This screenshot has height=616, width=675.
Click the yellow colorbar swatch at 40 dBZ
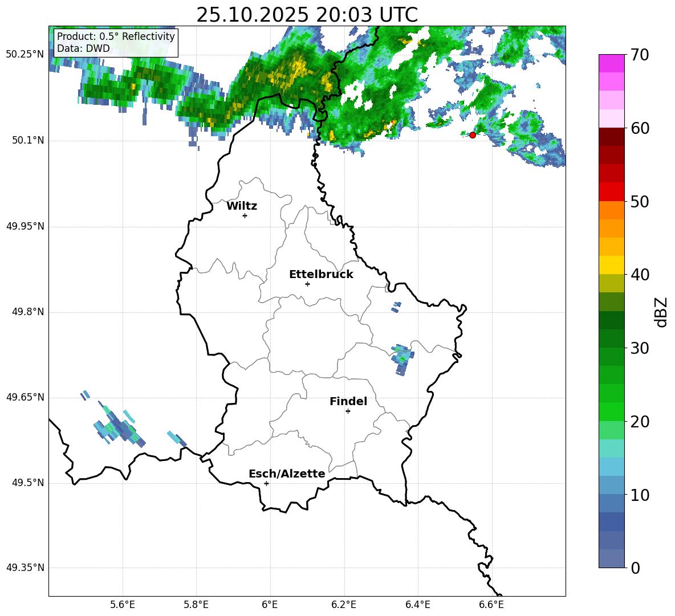(611, 265)
